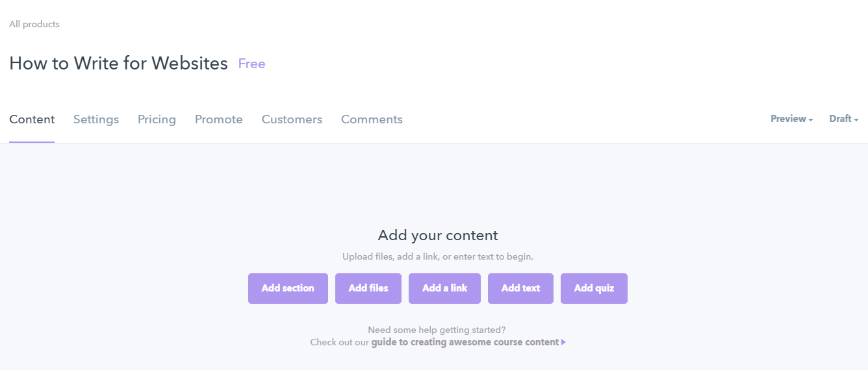Go to the Promote tab

point(219,119)
